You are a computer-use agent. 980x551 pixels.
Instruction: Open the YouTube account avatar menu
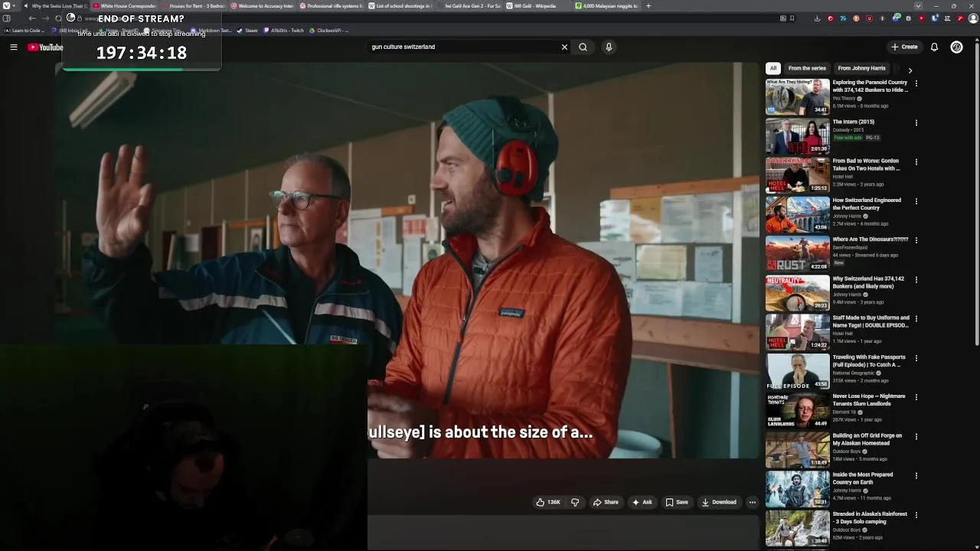point(956,47)
